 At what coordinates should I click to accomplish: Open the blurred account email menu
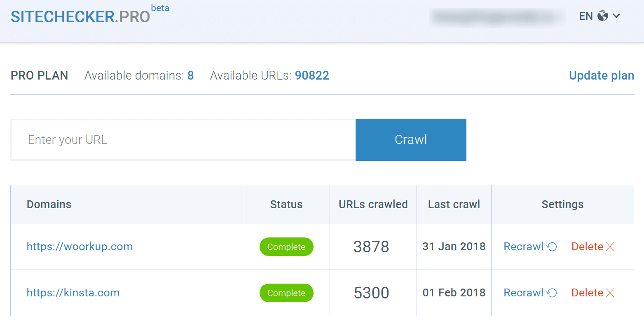click(497, 17)
